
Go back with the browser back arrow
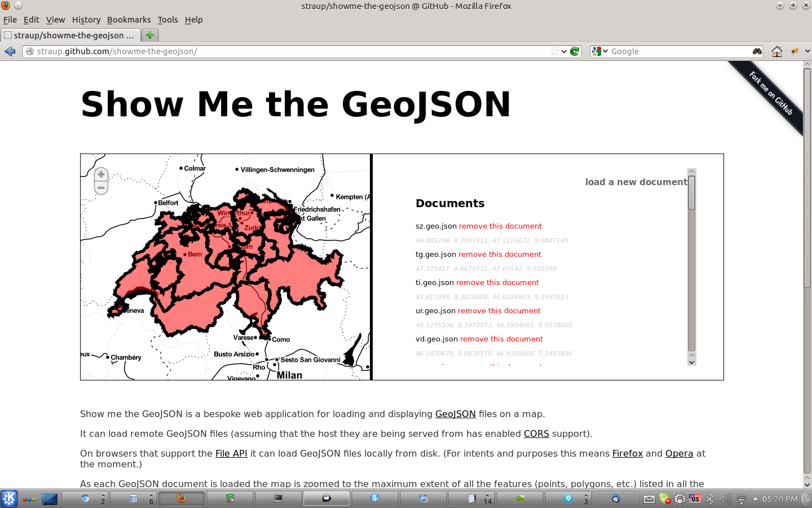tap(10, 51)
